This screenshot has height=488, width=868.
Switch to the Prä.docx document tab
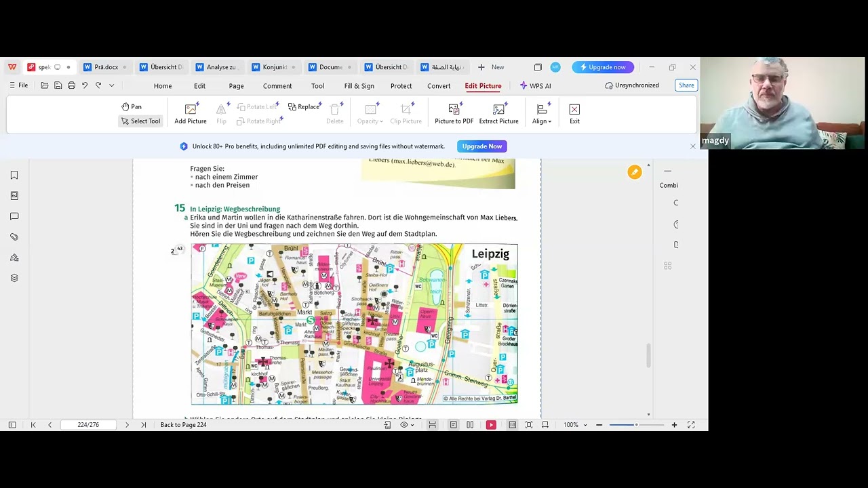106,67
